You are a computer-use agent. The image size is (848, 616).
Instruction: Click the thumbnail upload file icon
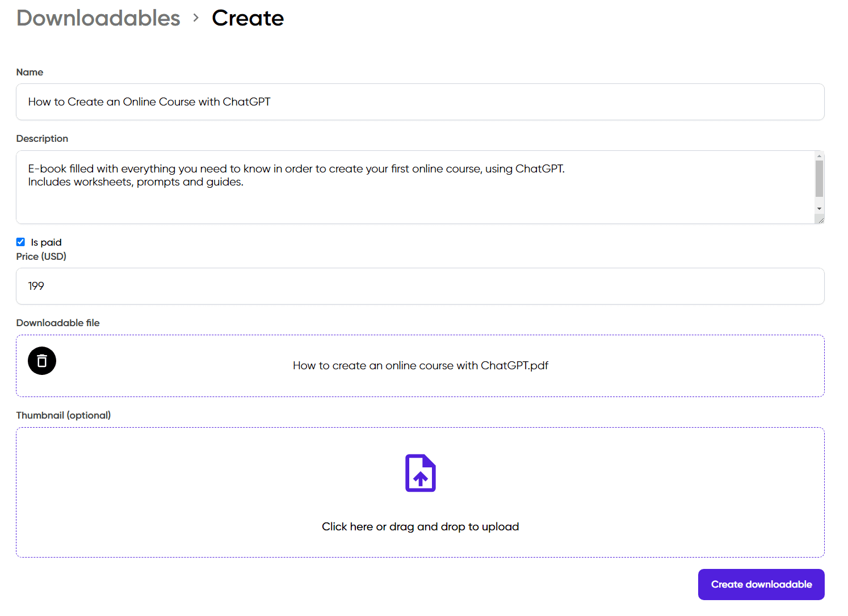pyautogui.click(x=421, y=473)
